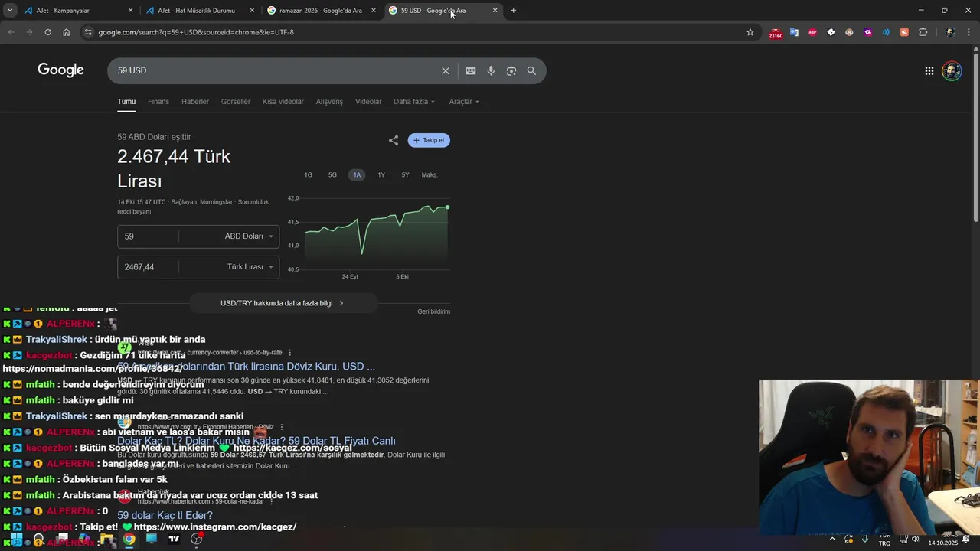Go to the Google logo homepage
Screen dimensions: 980x551
pyautogui.click(x=60, y=70)
